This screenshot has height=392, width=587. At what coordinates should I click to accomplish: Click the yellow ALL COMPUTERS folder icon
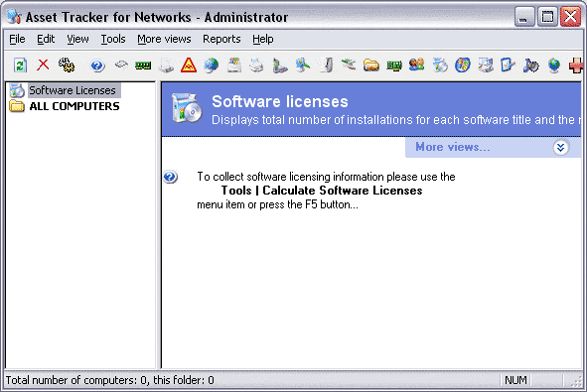pyautogui.click(x=17, y=106)
